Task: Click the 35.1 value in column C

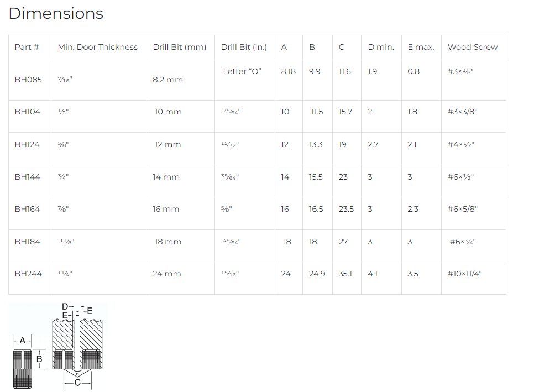Action: [345, 274]
